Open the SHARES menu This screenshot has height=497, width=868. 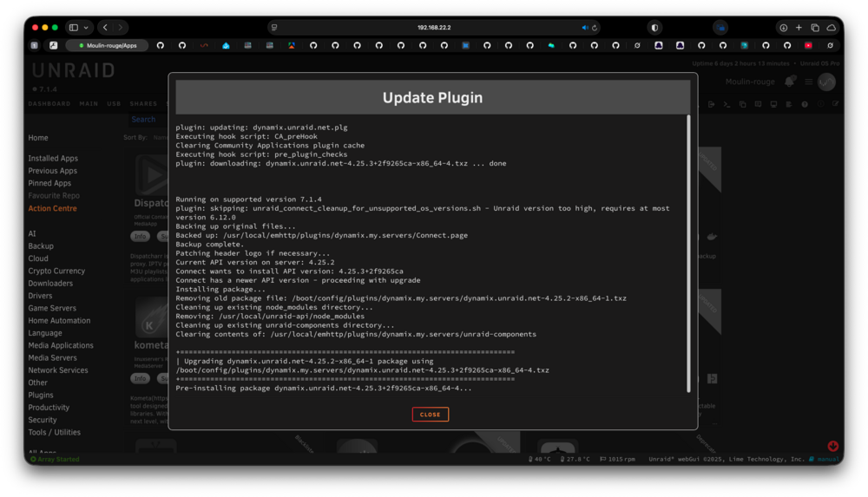143,103
